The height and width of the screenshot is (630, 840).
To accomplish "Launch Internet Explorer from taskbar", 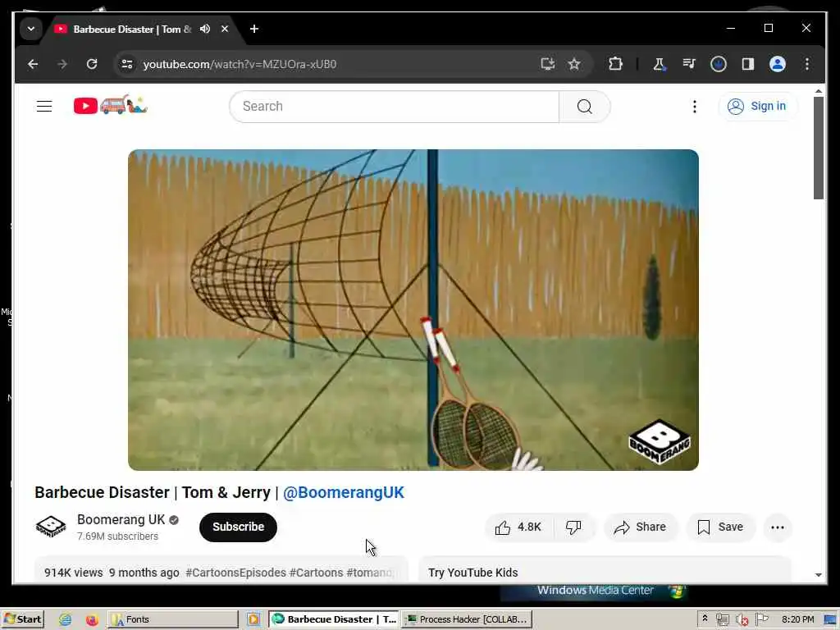I will point(65,619).
